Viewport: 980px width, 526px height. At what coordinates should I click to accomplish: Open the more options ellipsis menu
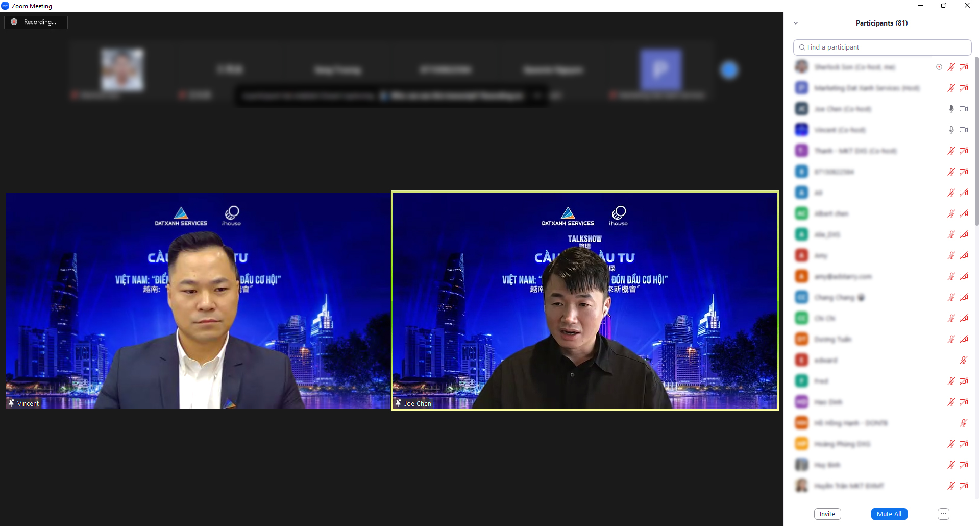943,514
